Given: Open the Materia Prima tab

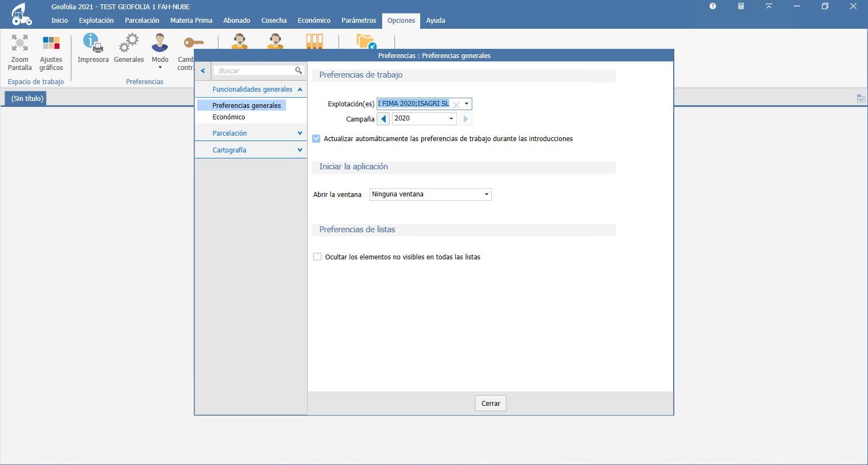Looking at the screenshot, I should click(x=191, y=21).
